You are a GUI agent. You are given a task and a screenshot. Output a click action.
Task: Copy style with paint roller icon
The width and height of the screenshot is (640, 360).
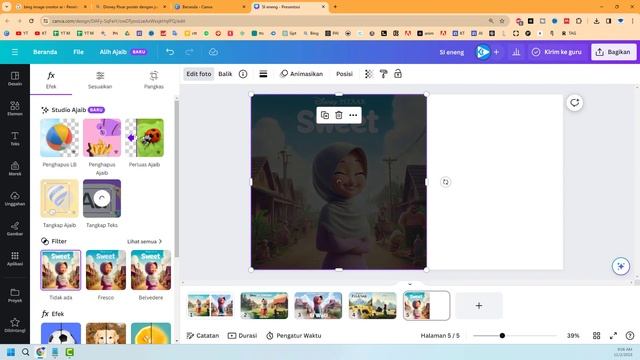coord(383,74)
